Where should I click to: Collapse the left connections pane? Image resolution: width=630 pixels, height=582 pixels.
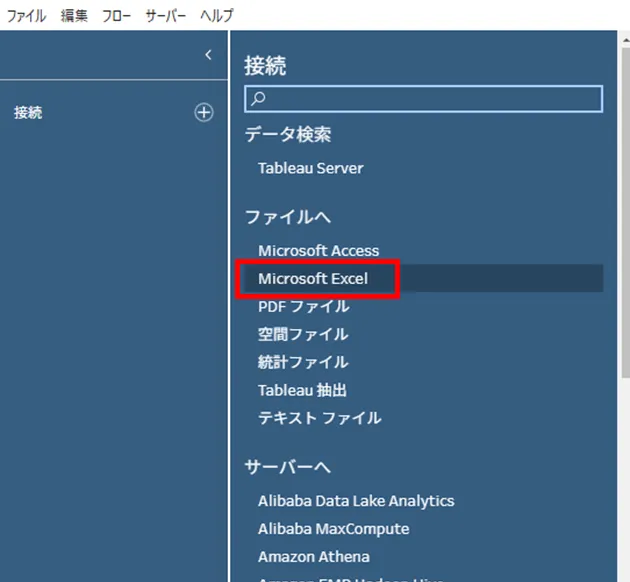point(208,55)
